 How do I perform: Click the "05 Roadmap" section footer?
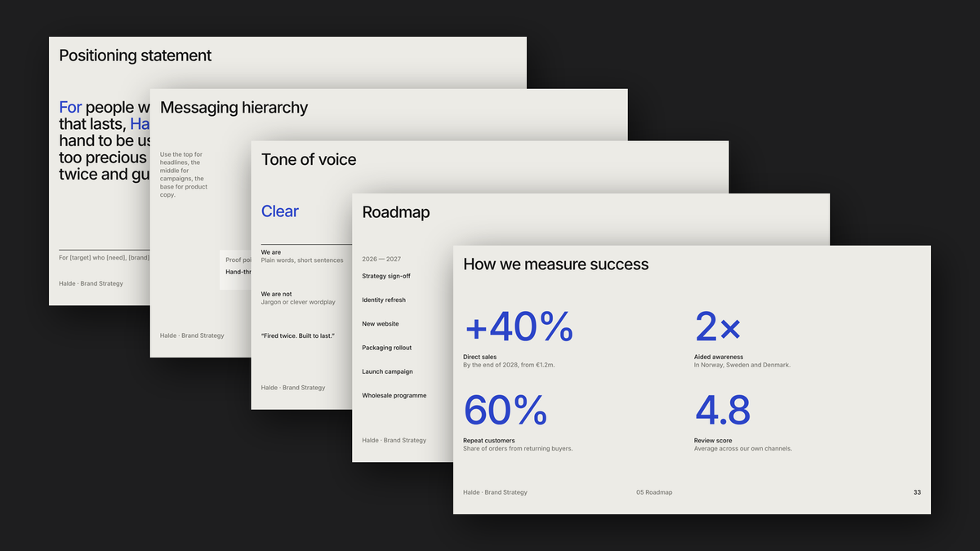[x=654, y=492]
